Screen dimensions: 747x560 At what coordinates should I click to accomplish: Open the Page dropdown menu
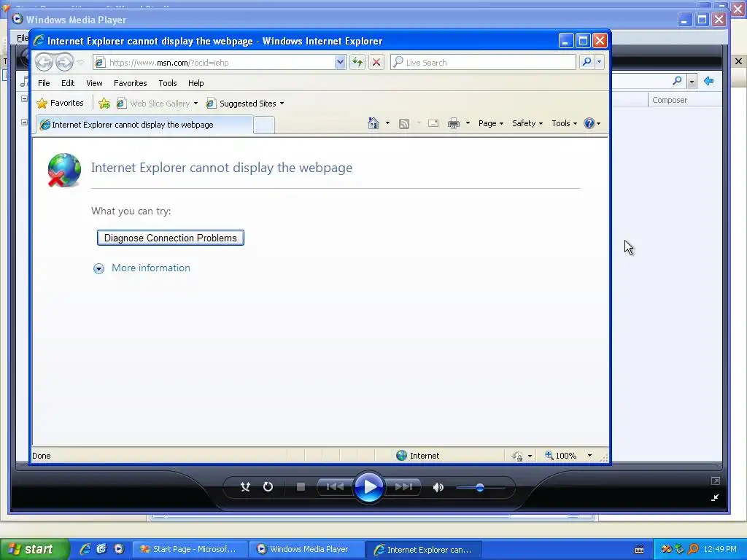coord(491,123)
